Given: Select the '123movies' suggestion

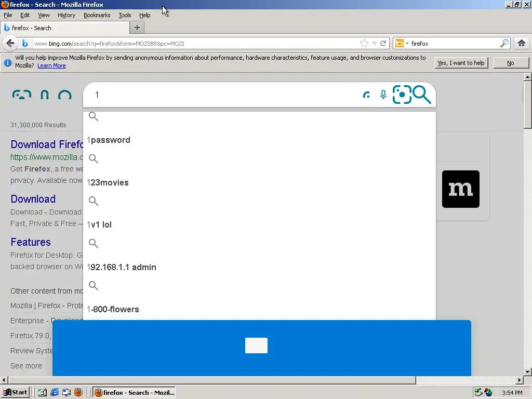Looking at the screenshot, I should [108, 182].
